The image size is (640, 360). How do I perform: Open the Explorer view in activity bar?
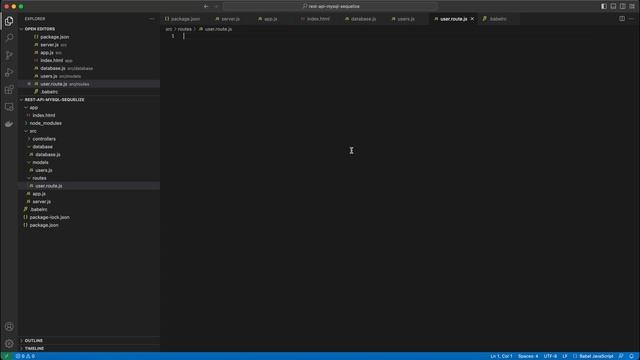pyautogui.click(x=9, y=21)
